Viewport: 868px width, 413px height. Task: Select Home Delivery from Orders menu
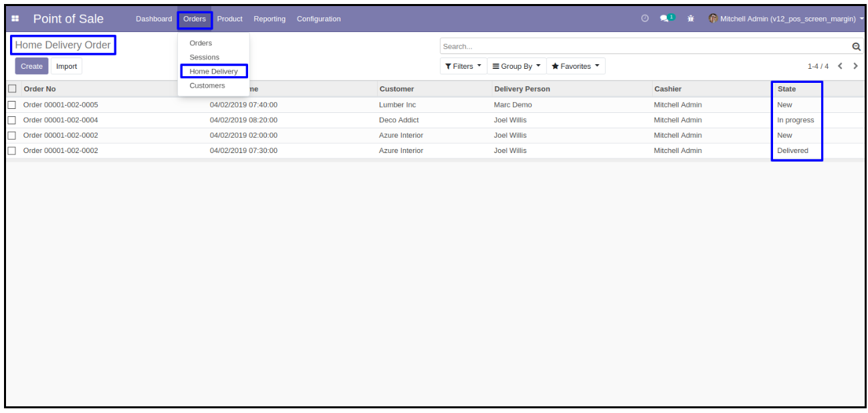[213, 72]
